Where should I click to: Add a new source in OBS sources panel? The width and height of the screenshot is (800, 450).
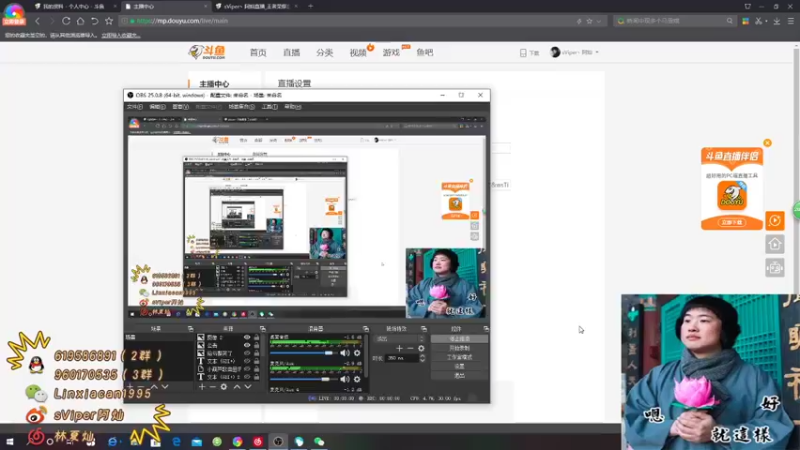202,387
